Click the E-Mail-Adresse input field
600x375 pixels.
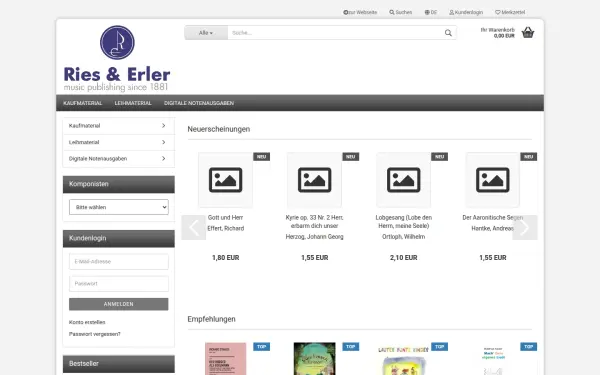coord(119,262)
